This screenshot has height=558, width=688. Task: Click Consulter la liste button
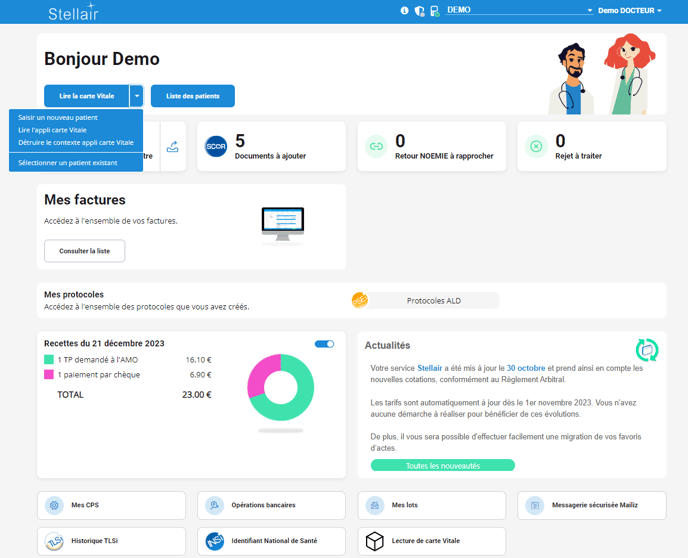(84, 250)
